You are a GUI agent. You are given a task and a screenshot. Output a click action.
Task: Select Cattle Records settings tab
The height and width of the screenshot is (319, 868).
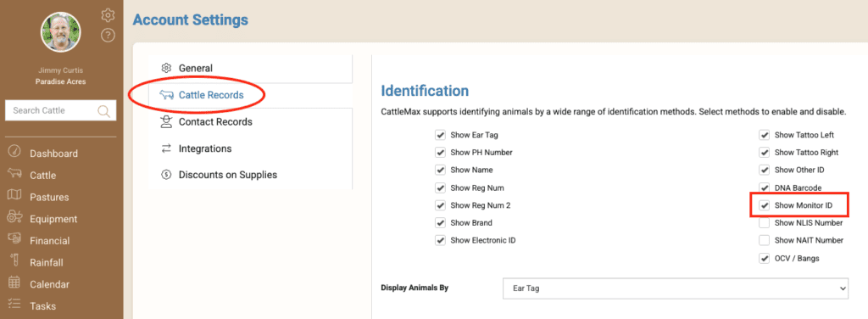coord(250,95)
